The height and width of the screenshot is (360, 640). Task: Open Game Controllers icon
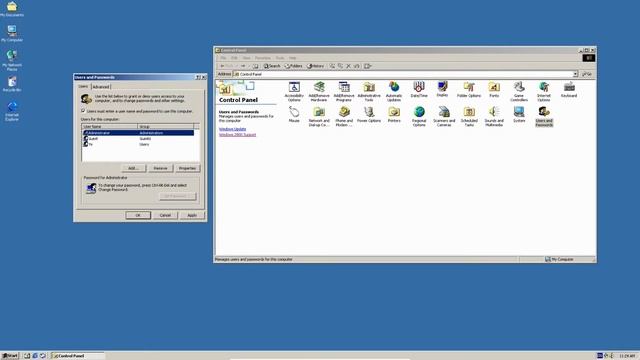tap(519, 91)
